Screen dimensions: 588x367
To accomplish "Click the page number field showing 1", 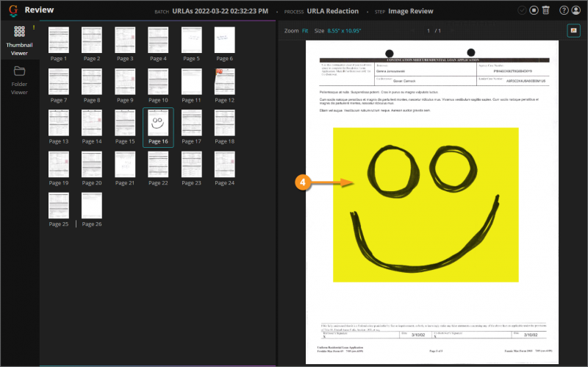I will tap(429, 31).
